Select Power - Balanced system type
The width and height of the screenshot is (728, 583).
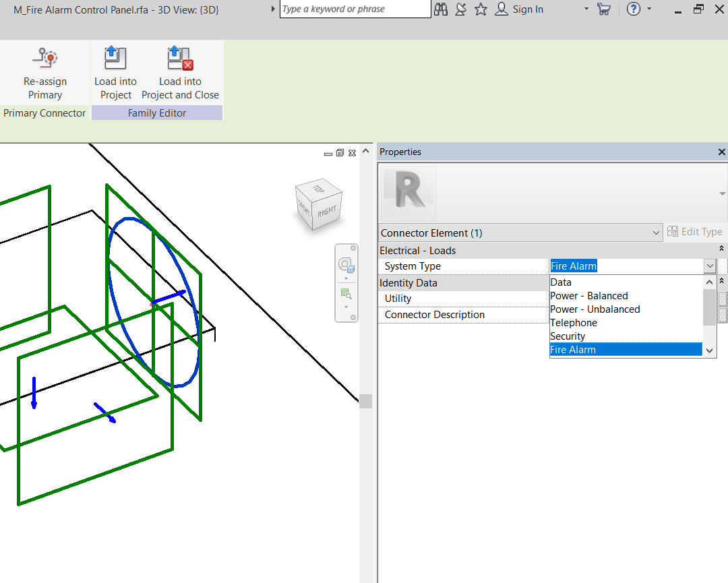tap(626, 296)
